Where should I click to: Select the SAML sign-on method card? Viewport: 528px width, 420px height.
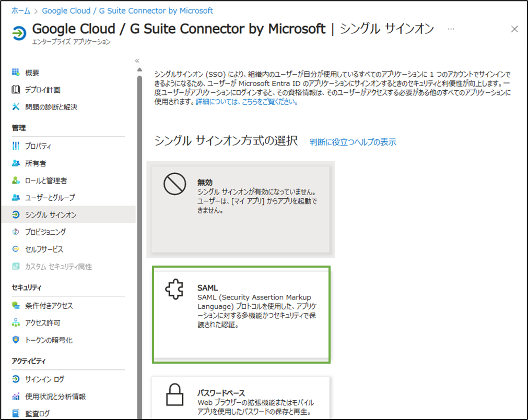(241, 315)
